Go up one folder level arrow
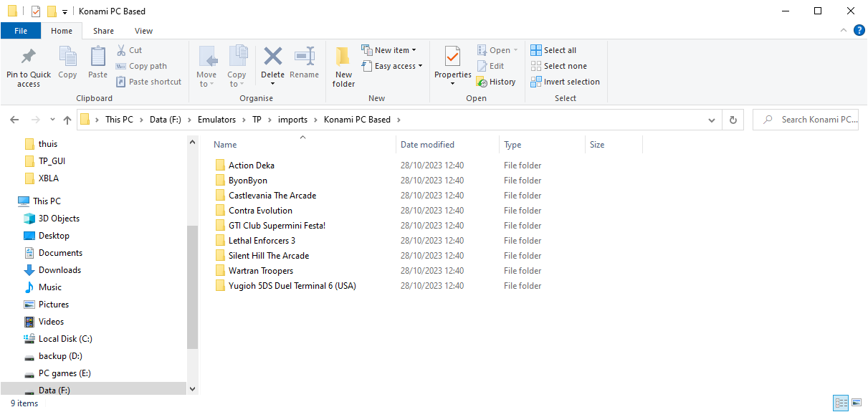Image resolution: width=868 pixels, height=412 pixels. click(67, 120)
